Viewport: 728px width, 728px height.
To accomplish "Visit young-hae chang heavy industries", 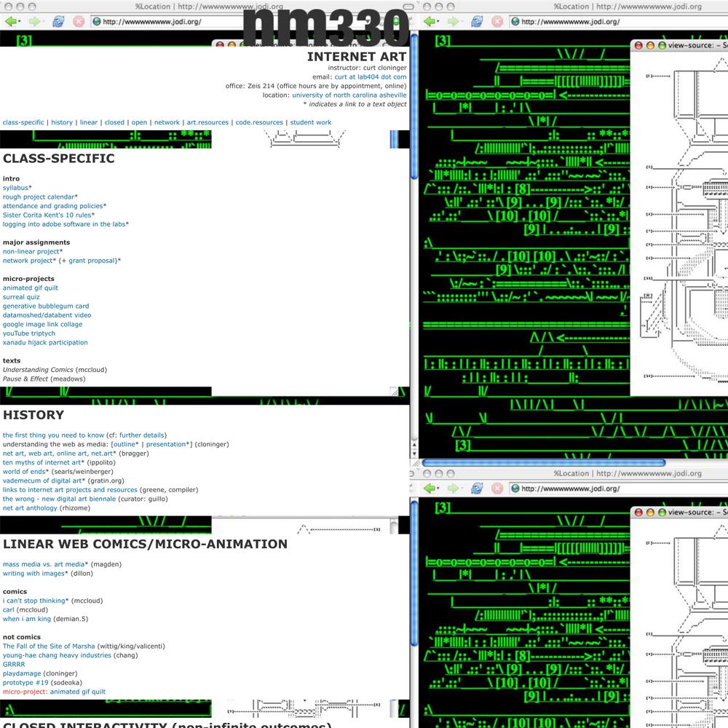I will (57, 656).
